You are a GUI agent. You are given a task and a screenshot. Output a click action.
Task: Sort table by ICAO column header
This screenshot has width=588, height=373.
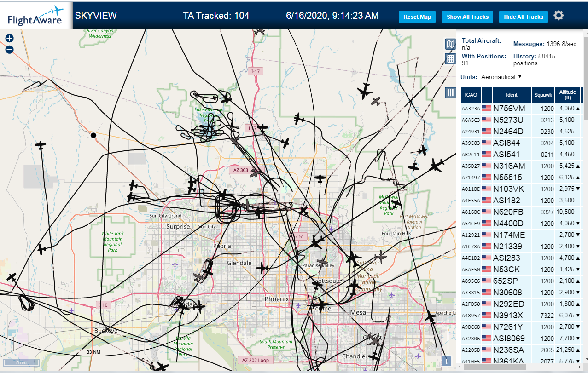471,95
